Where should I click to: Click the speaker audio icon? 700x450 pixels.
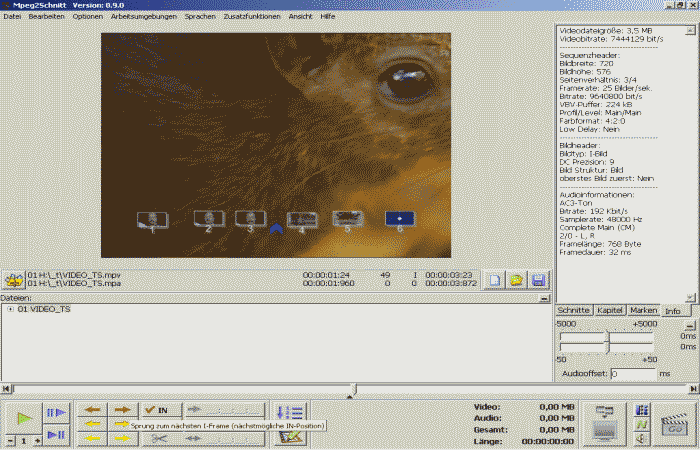[642, 438]
